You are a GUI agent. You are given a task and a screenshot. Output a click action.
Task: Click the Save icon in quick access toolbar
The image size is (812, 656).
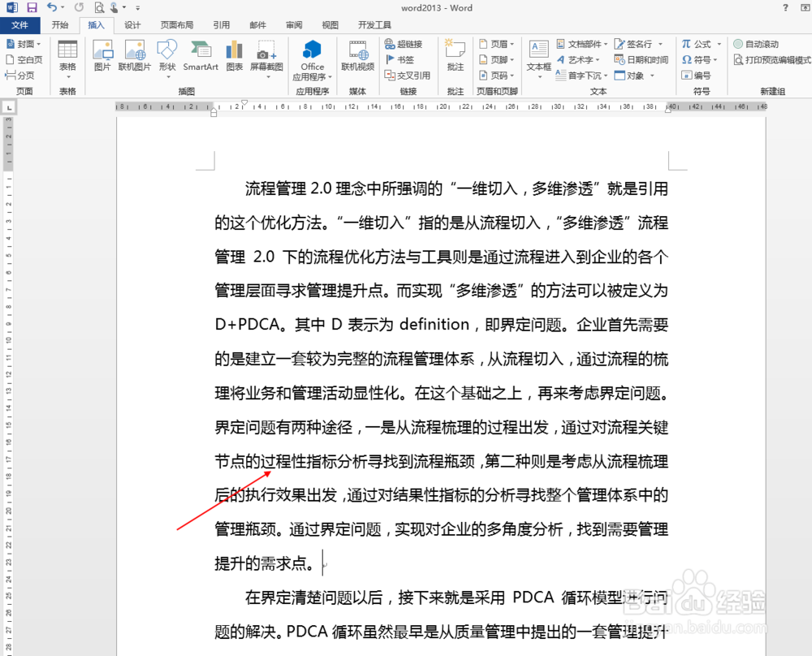[32, 8]
